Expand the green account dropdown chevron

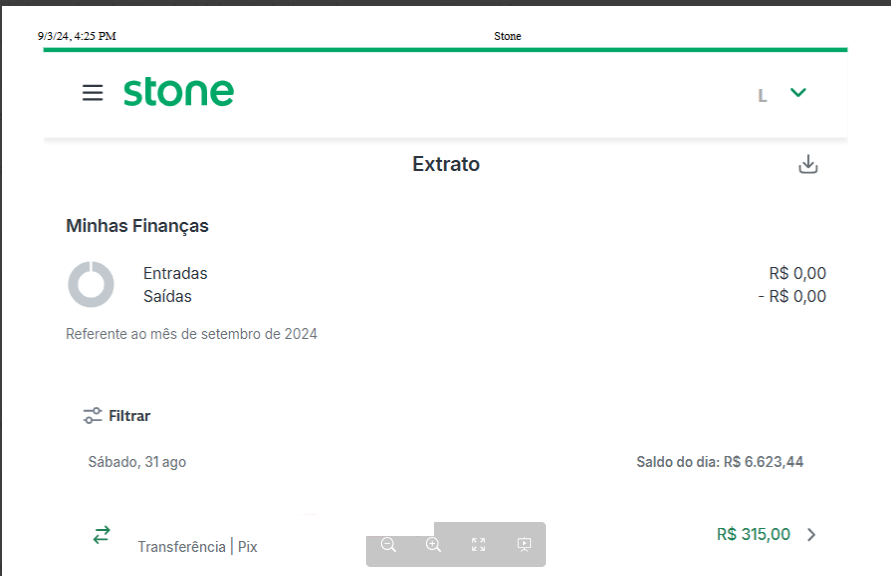pos(798,93)
